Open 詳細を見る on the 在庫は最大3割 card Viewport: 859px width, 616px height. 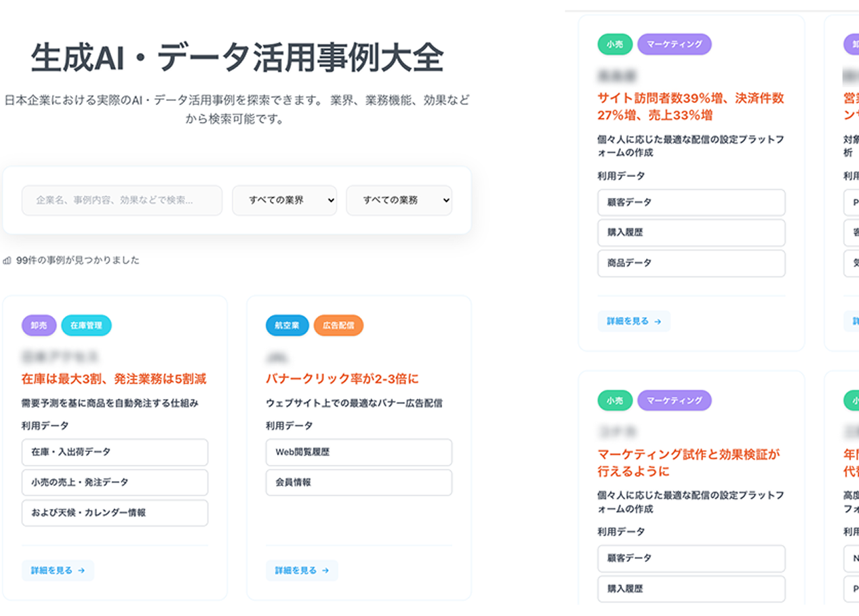(x=58, y=571)
